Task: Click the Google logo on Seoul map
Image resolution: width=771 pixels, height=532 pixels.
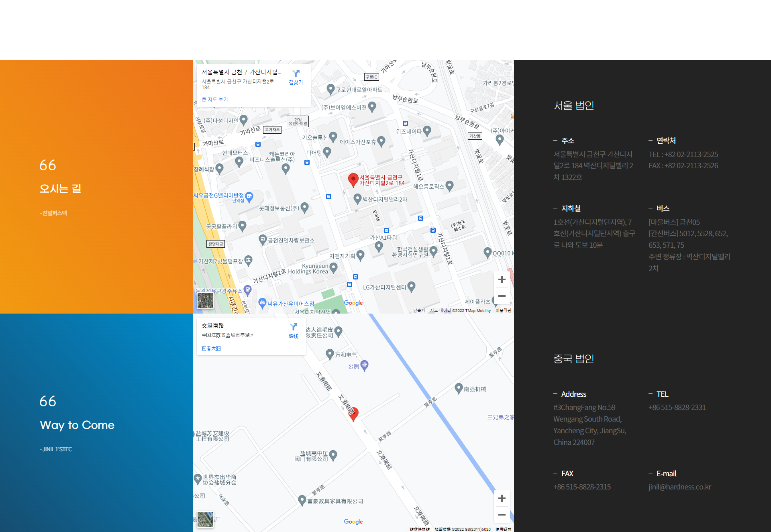Action: (353, 303)
